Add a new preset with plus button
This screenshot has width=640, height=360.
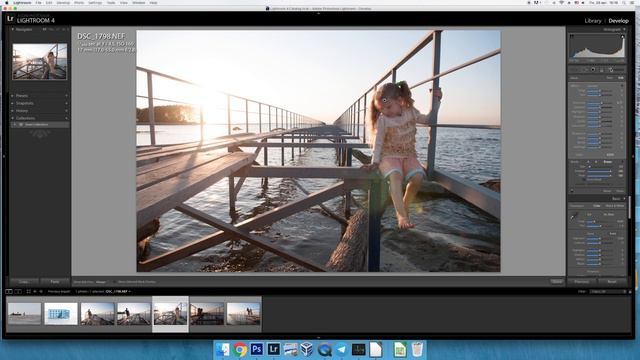[x=67, y=96]
